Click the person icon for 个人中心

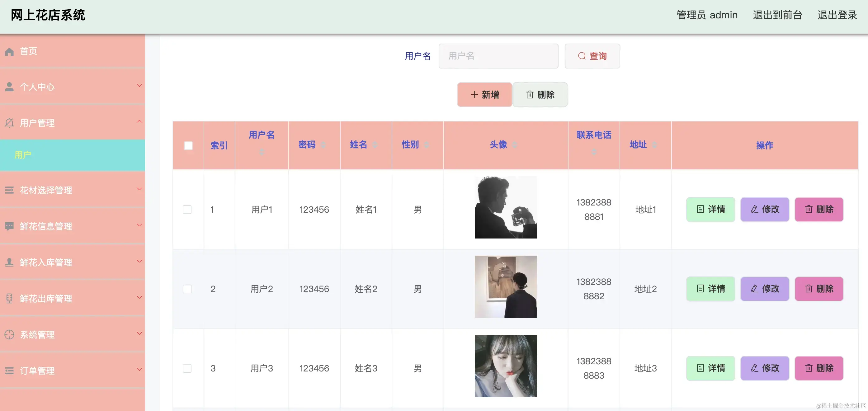(x=9, y=87)
